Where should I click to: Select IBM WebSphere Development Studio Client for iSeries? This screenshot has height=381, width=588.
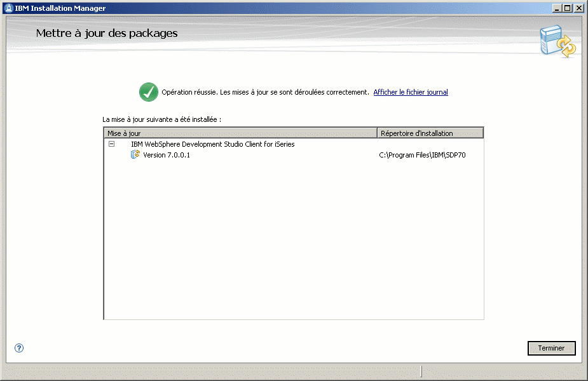point(212,144)
